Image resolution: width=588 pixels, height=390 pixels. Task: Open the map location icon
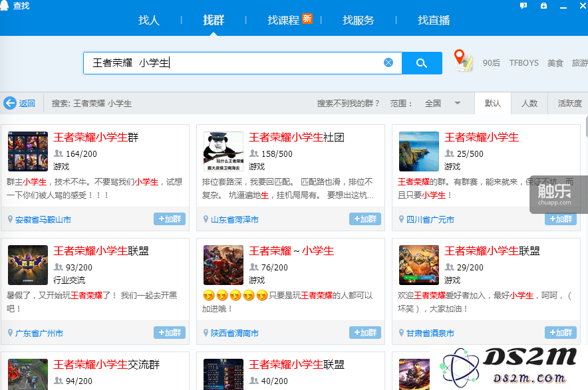[463, 60]
